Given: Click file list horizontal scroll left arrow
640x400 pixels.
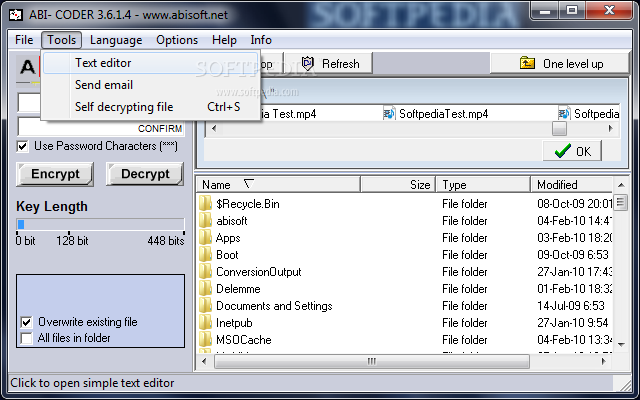Looking at the screenshot, I should [204, 361].
